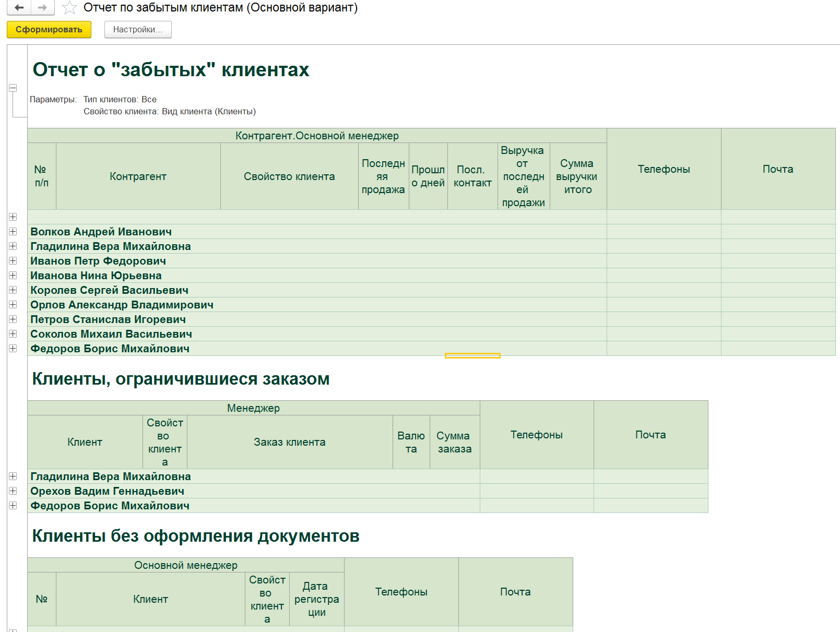Click the Свойство клиента: Вид клиента parameter
This screenshot has width=840, height=632.
(170, 112)
